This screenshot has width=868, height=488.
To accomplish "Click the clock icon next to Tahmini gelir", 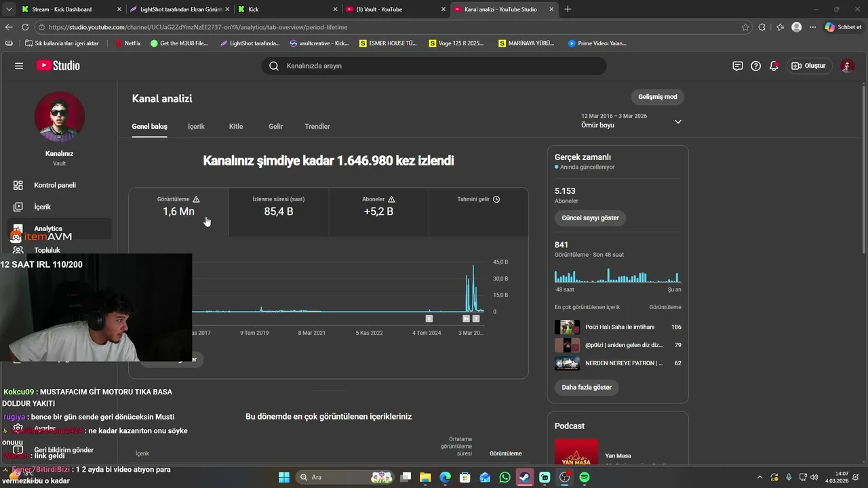I will (x=496, y=199).
